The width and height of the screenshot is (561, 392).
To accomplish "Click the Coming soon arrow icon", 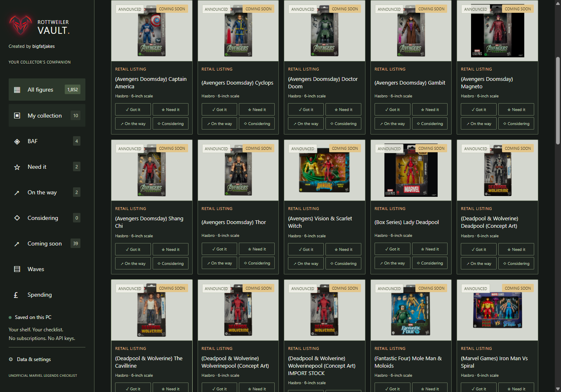I will pyautogui.click(x=17, y=244).
